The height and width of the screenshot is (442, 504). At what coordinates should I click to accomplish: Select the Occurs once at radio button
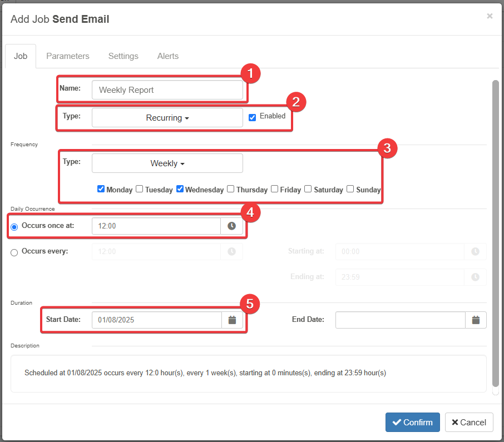[x=14, y=227]
